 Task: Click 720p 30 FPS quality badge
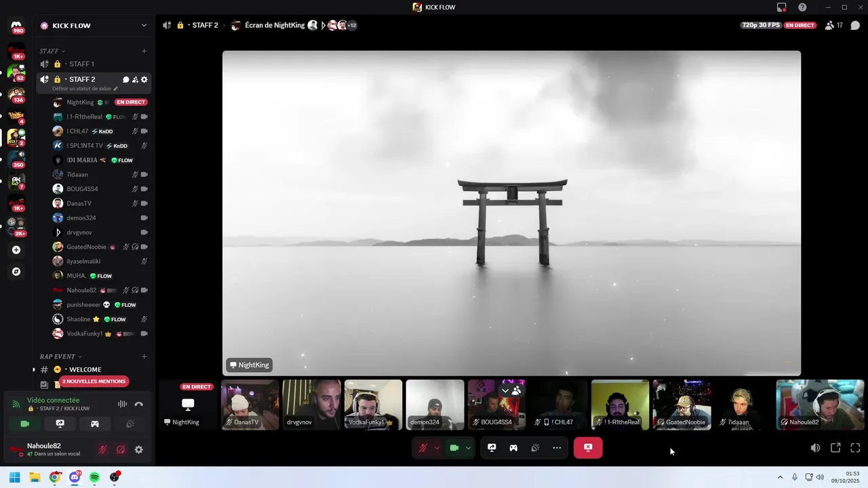click(x=761, y=25)
